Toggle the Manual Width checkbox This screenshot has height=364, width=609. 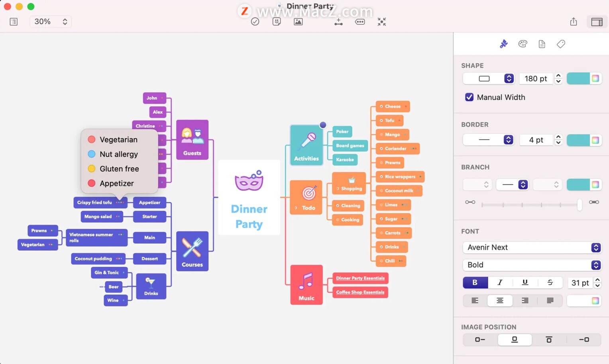tap(470, 97)
